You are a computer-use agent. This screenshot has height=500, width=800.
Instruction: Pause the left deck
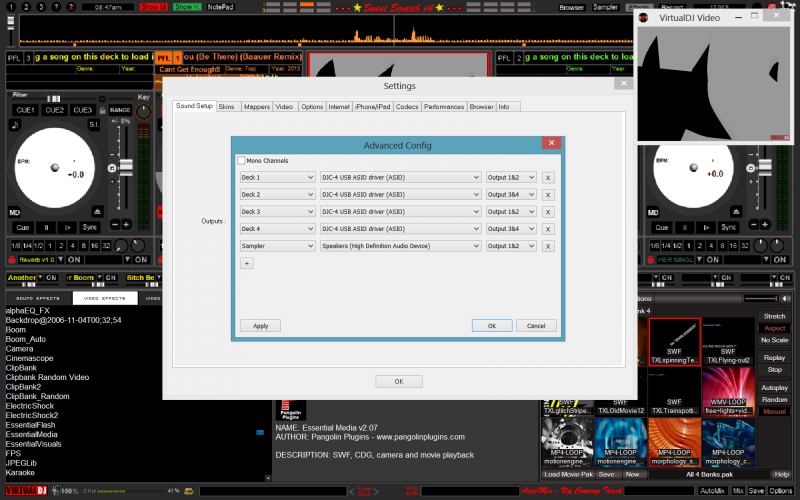(x=46, y=228)
